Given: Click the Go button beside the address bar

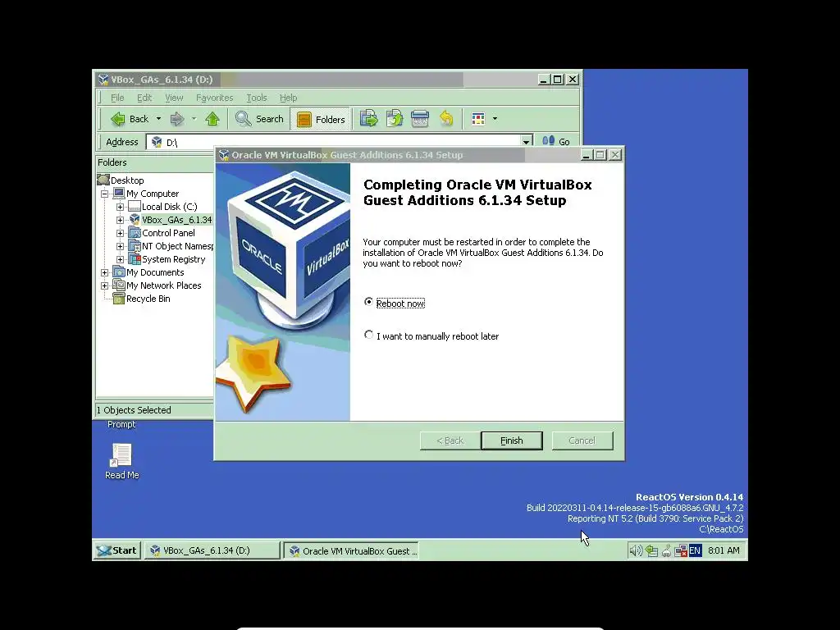Looking at the screenshot, I should click(x=556, y=141).
